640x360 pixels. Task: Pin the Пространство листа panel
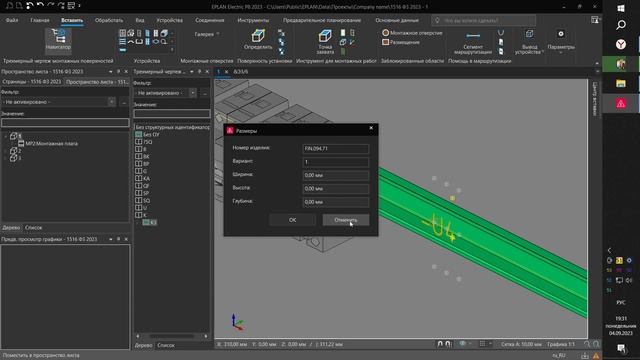tap(118, 71)
